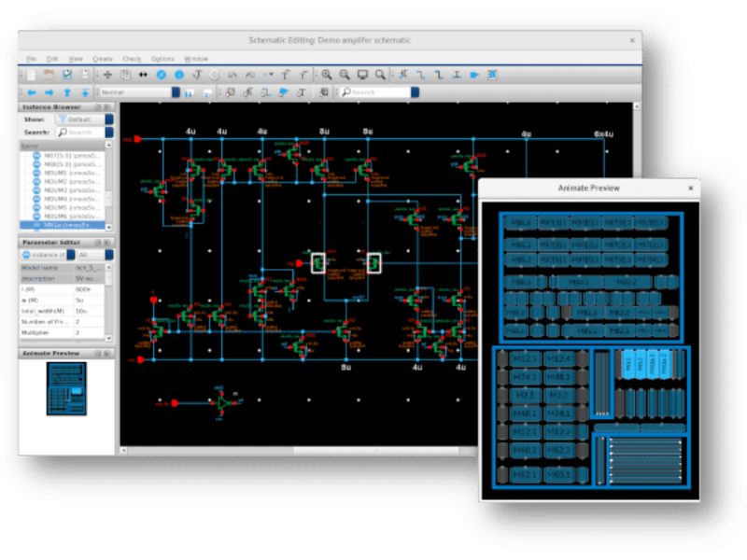Viewport: 747px width, 560px height.
Task: Click the blue up arrow navigation icon
Action: coord(67,92)
